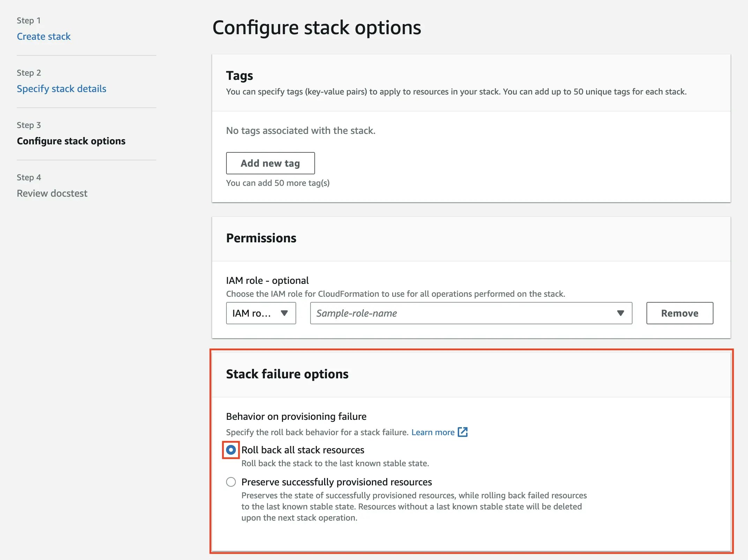Click the Sample-role-name dropdown arrow

coord(620,313)
